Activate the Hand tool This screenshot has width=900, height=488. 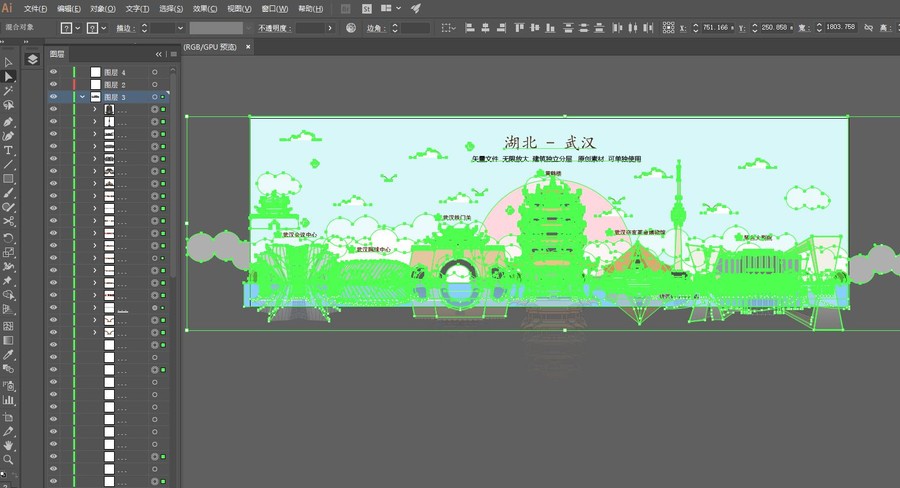pyautogui.click(x=8, y=446)
